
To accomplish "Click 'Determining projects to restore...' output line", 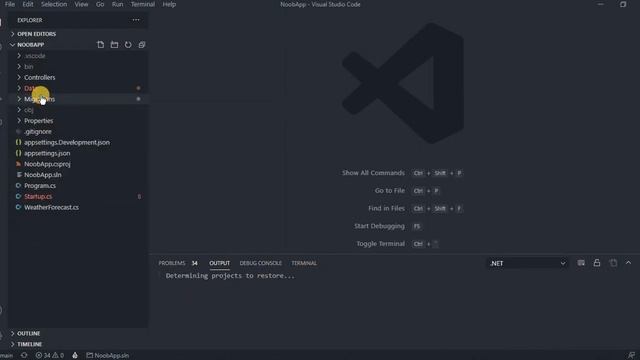I will 230,276.
